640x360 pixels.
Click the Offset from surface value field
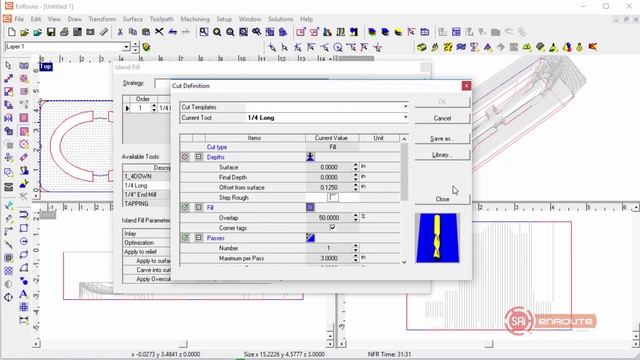(329, 187)
